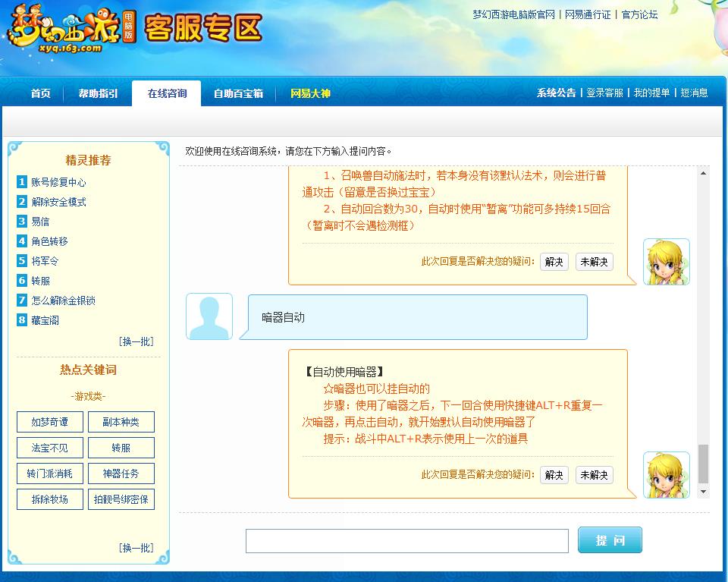
Task: Click the fairy assistant avatar next to the reply
Action: point(666,473)
